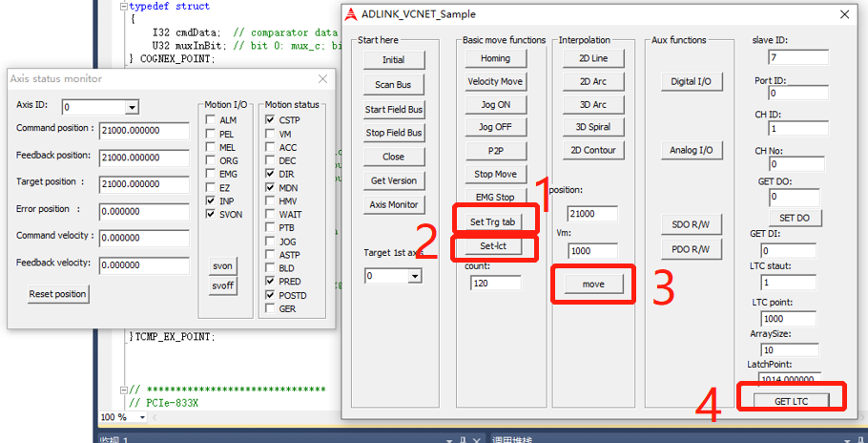Click Stop Field Bus button
The width and height of the screenshot is (868, 443).
394,133
